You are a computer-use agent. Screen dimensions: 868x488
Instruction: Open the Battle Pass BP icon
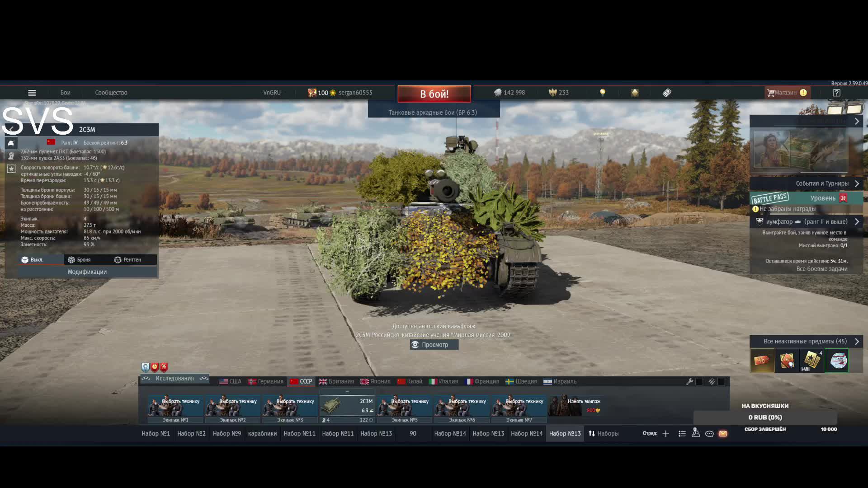[667, 93]
